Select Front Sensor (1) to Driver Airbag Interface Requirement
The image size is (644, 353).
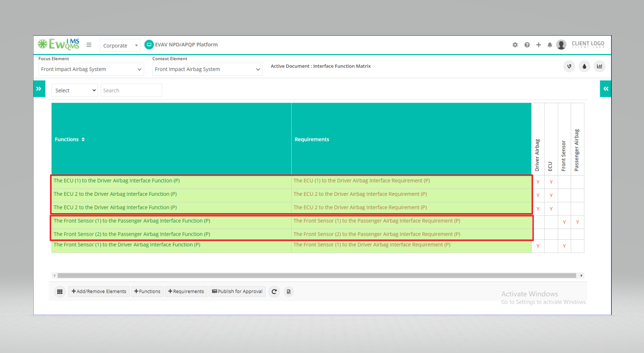[372, 245]
